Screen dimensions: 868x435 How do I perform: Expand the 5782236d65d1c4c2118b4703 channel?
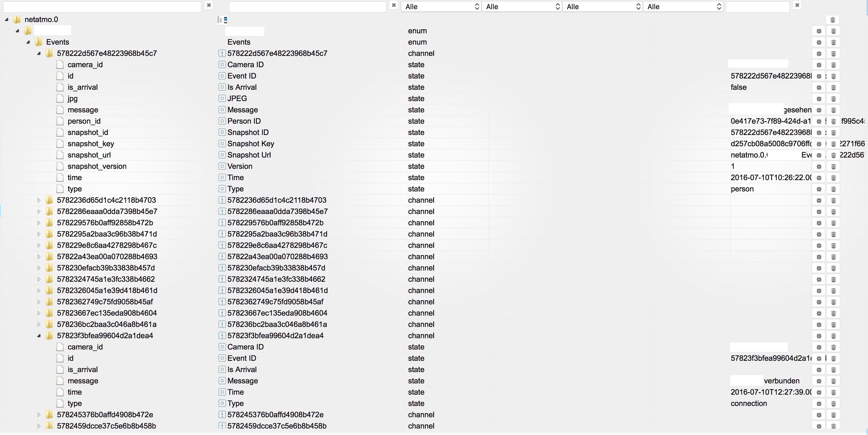39,200
